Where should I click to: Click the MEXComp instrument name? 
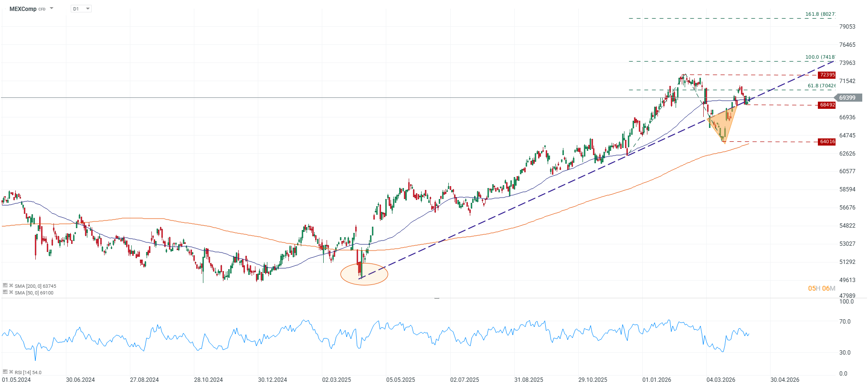coord(23,9)
